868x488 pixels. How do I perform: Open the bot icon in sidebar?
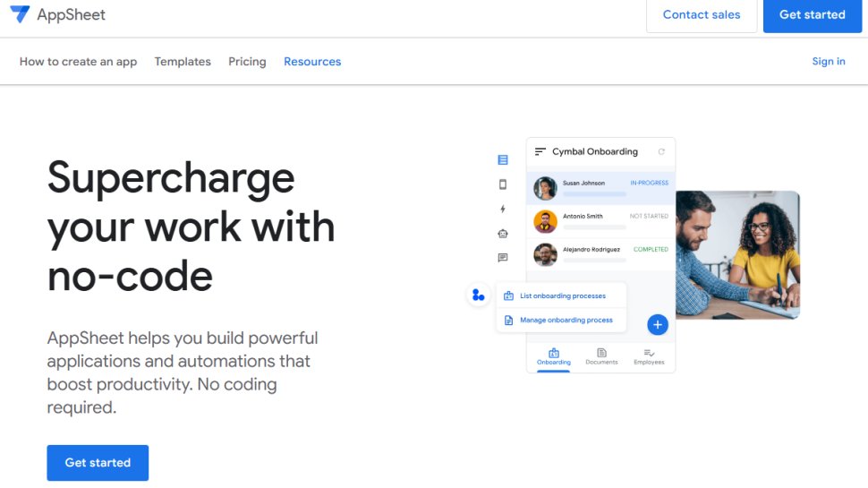click(x=503, y=234)
